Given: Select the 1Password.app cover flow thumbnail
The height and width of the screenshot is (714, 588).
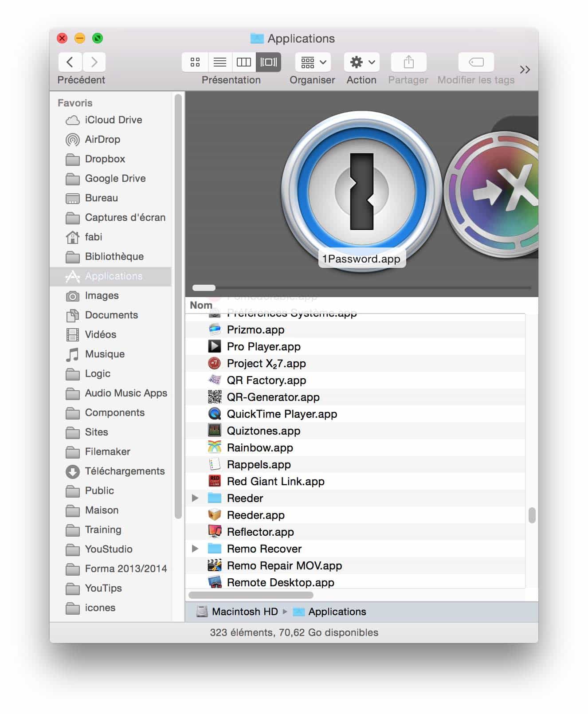Looking at the screenshot, I should [361, 192].
